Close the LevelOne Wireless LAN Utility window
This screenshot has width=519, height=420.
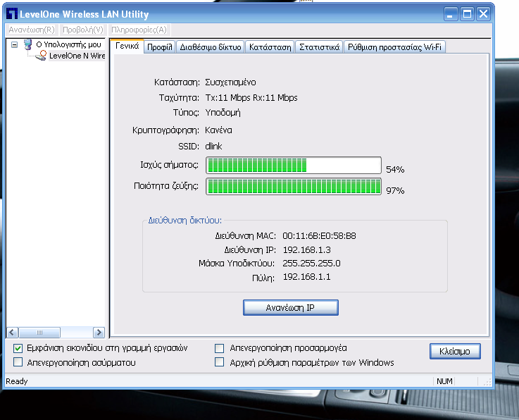click(x=484, y=14)
